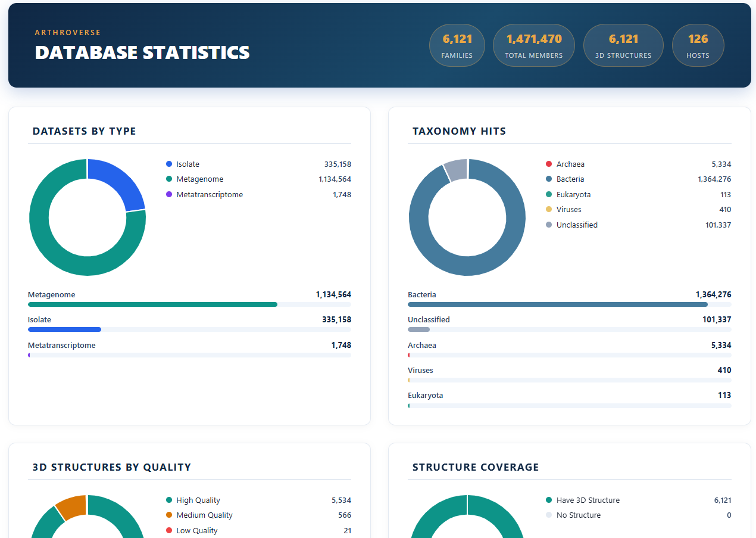Click the Metagenome legend label
The image size is (756, 538).
pos(200,179)
